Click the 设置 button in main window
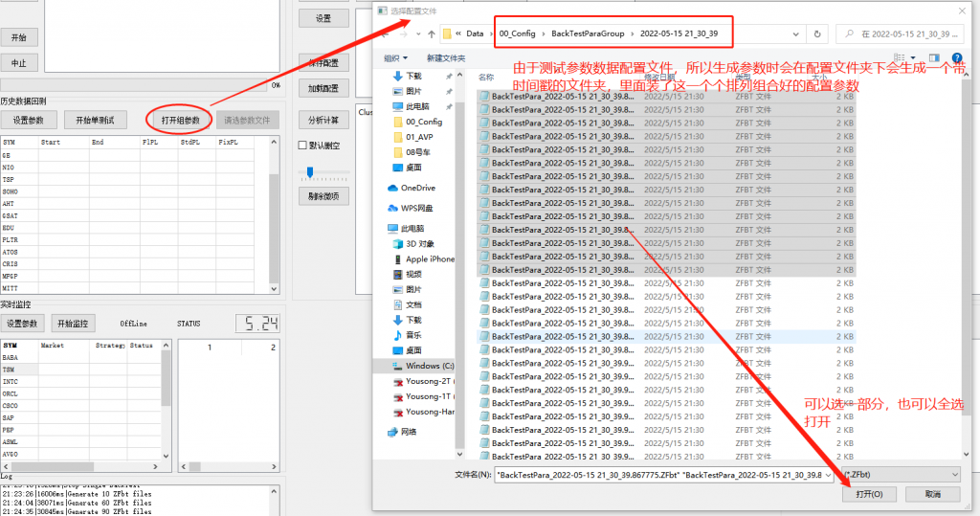 point(323,19)
